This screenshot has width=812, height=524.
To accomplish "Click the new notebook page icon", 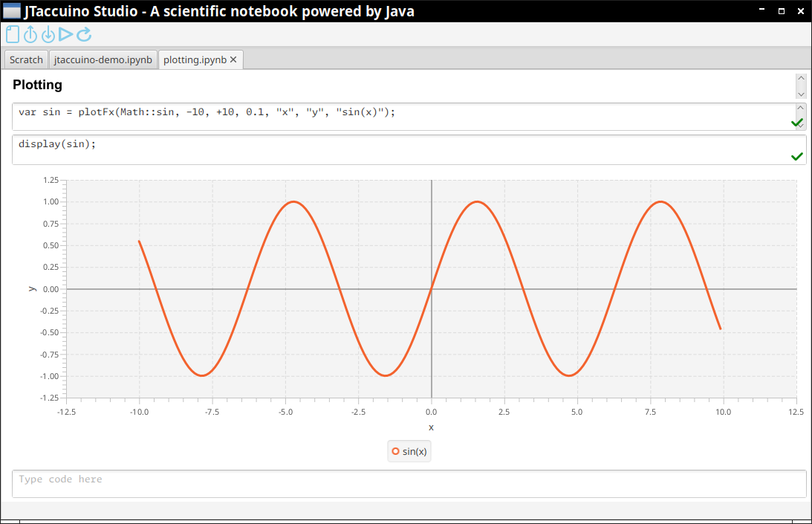I will coord(13,34).
